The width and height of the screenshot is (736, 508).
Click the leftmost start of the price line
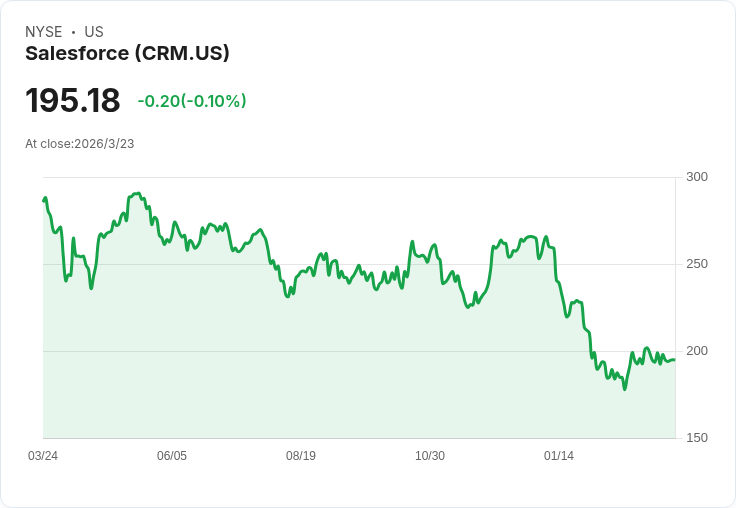point(44,200)
